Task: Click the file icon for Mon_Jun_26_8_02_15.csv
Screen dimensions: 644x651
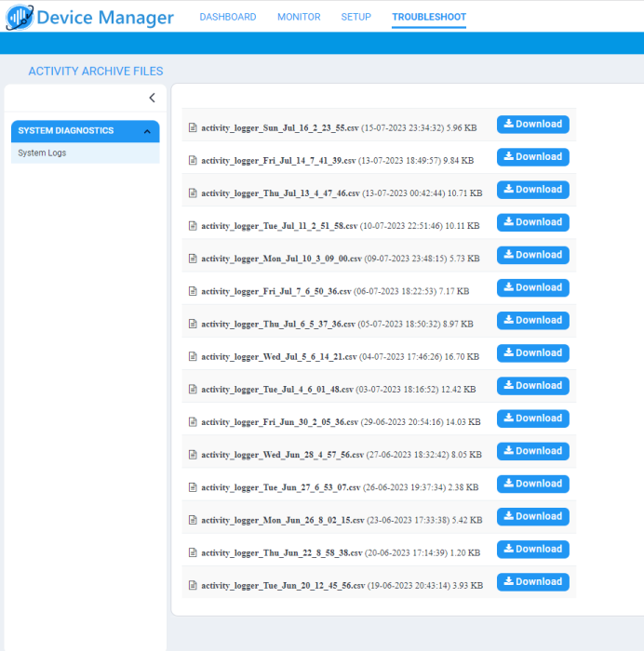Action: pos(193,520)
